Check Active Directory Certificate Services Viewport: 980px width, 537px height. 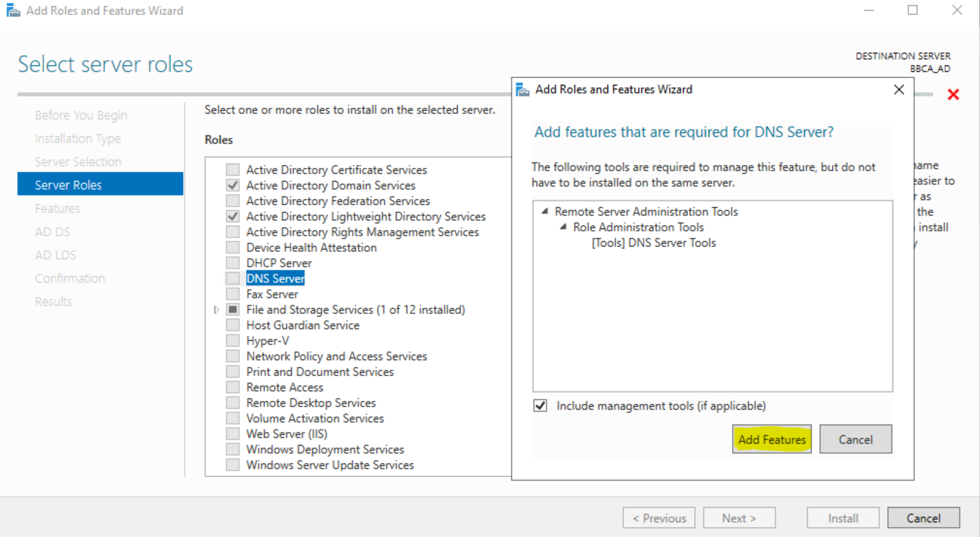[x=233, y=170]
